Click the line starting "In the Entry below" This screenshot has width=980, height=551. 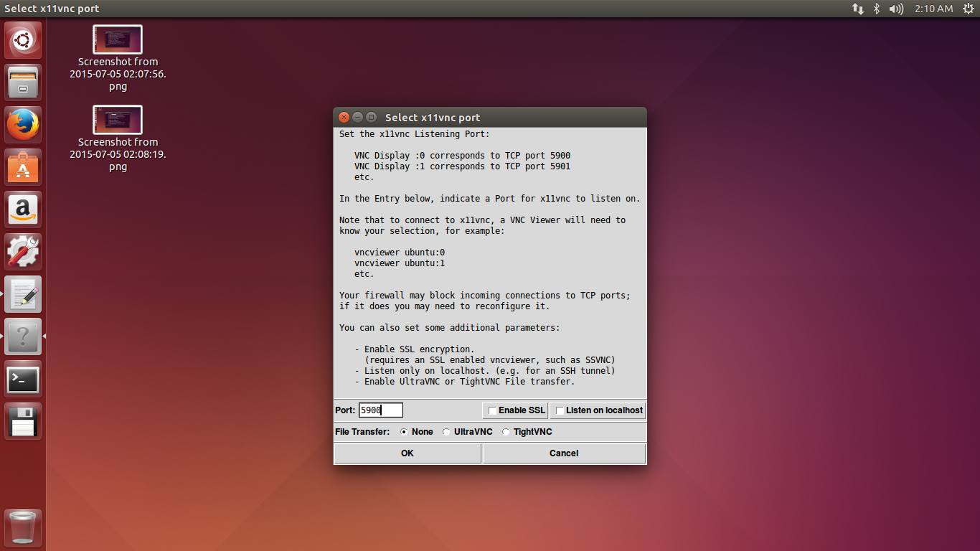pyautogui.click(x=490, y=199)
